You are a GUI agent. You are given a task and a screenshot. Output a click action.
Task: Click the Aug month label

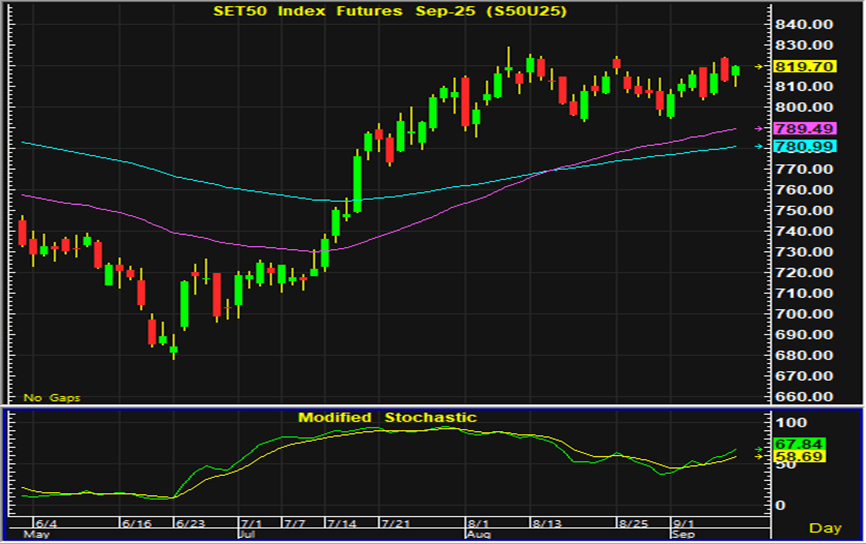point(480,535)
